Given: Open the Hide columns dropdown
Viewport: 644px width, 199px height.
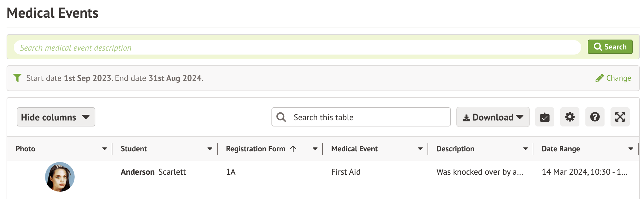Looking at the screenshot, I should (56, 117).
